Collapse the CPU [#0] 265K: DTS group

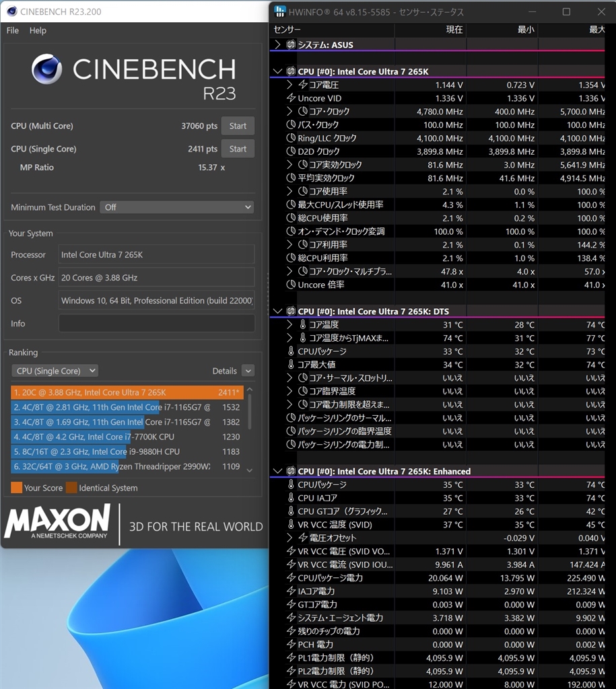click(277, 311)
